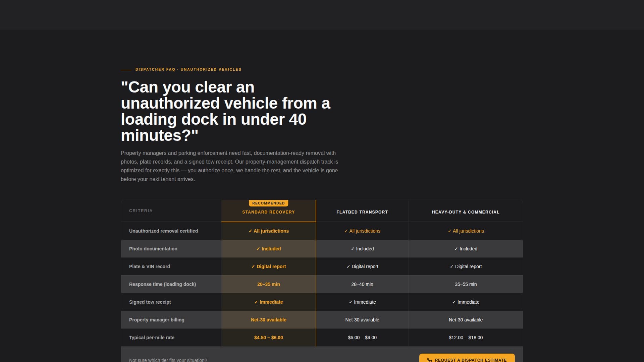This screenshot has width=644, height=362.
Task: Click Standard Recovery Digital report cell
Action: (x=268, y=266)
